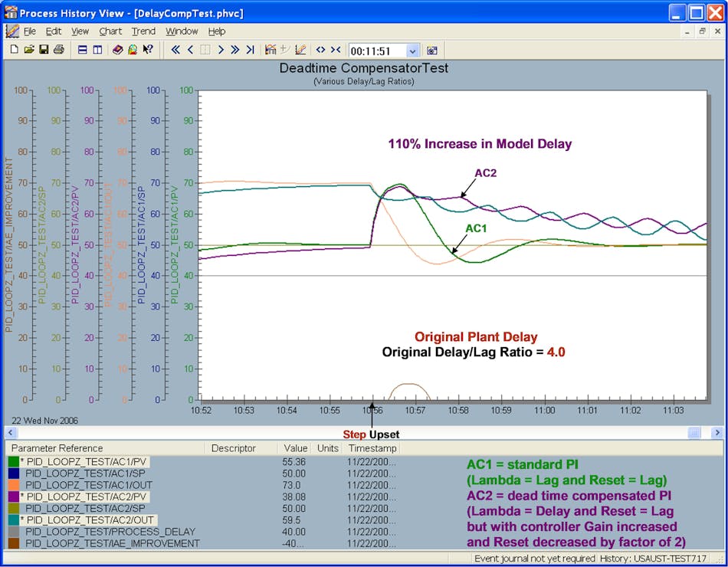Viewport: 728px width, 567px height.
Task: Open the Trend menu
Action: (x=143, y=31)
